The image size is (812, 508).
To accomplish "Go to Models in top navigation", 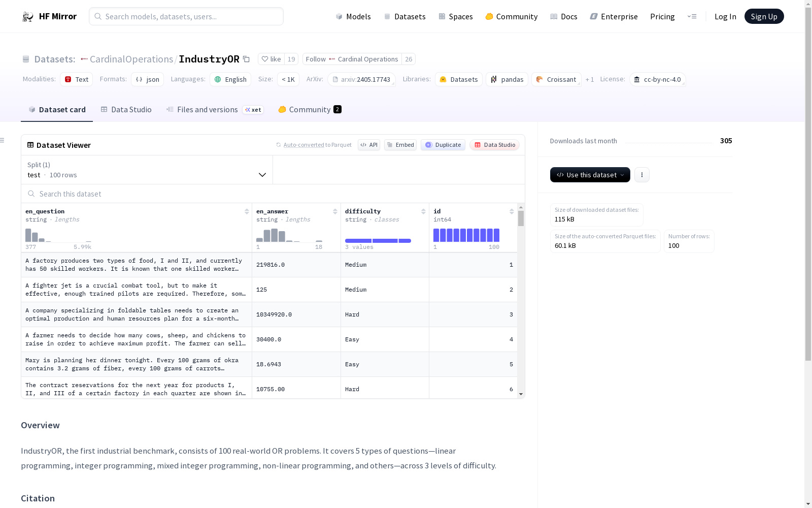I will (x=353, y=17).
